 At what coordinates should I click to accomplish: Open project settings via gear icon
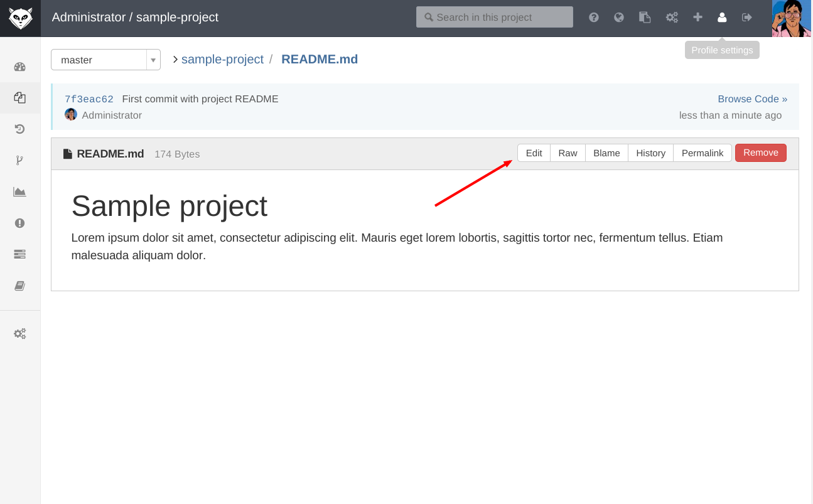[x=19, y=333]
